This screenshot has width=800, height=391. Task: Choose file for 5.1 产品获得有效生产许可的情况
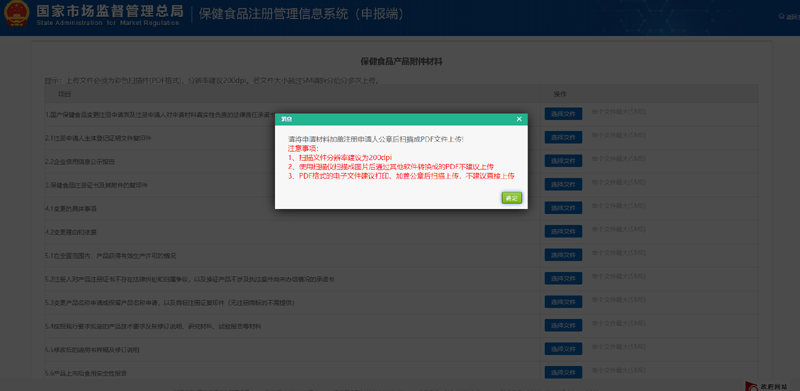click(x=563, y=255)
